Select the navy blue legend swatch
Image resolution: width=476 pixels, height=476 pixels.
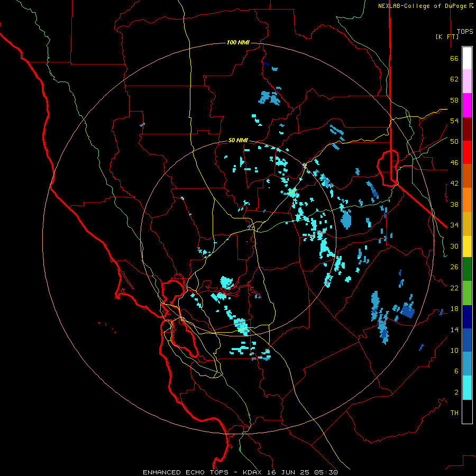tap(467, 317)
